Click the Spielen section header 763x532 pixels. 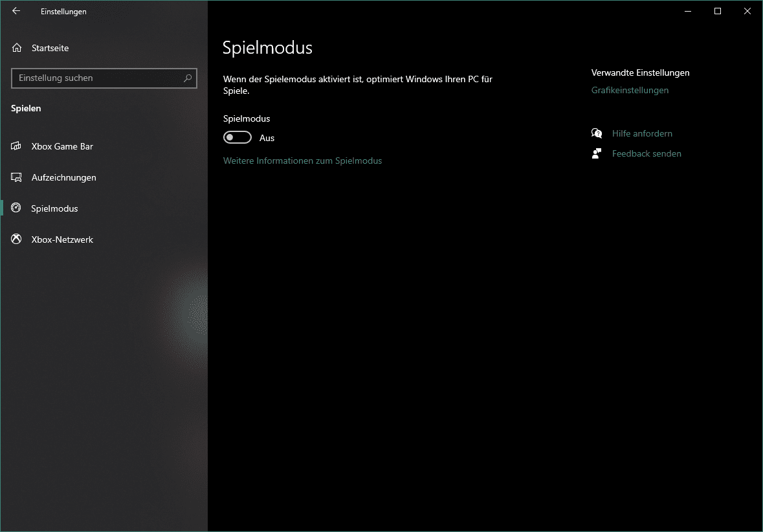(x=26, y=108)
